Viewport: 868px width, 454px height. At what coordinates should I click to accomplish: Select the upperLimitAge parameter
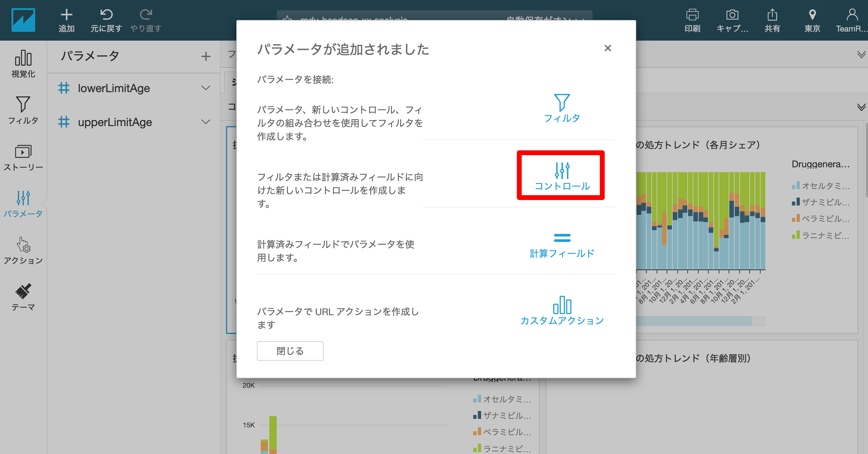115,122
